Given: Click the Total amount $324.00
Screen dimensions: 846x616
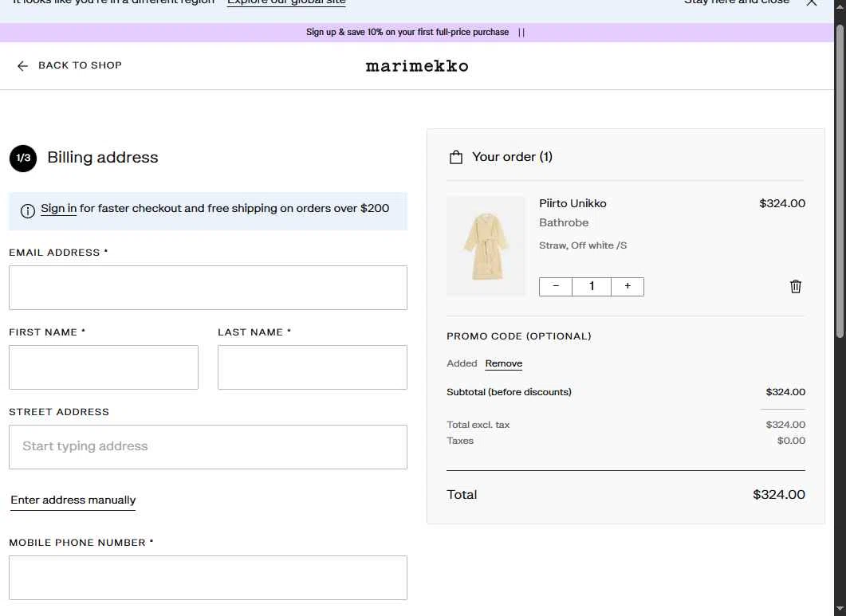Looking at the screenshot, I should tap(778, 494).
